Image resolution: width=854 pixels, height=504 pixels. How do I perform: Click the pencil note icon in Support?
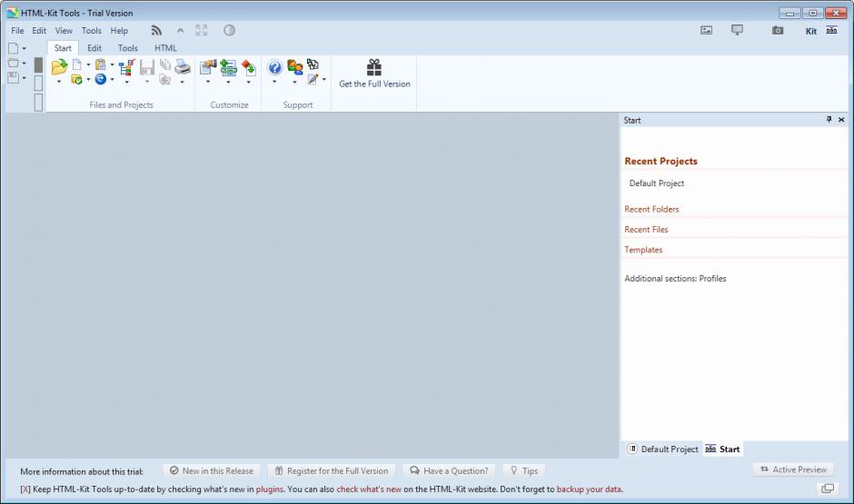[313, 80]
